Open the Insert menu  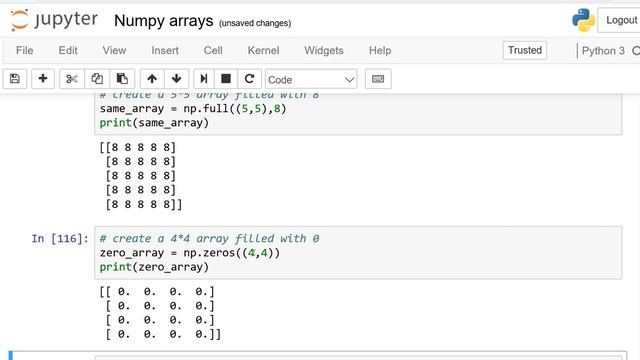(x=165, y=51)
